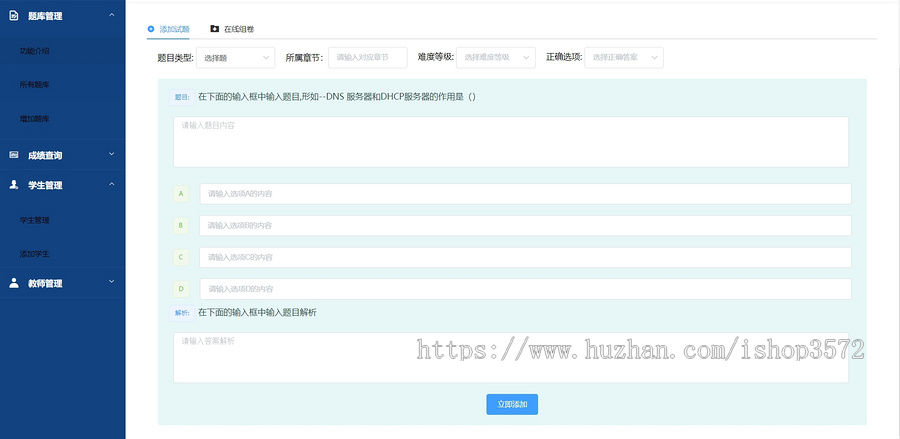Click the option C letter badge
This screenshot has width=900, height=439.
tap(181, 257)
